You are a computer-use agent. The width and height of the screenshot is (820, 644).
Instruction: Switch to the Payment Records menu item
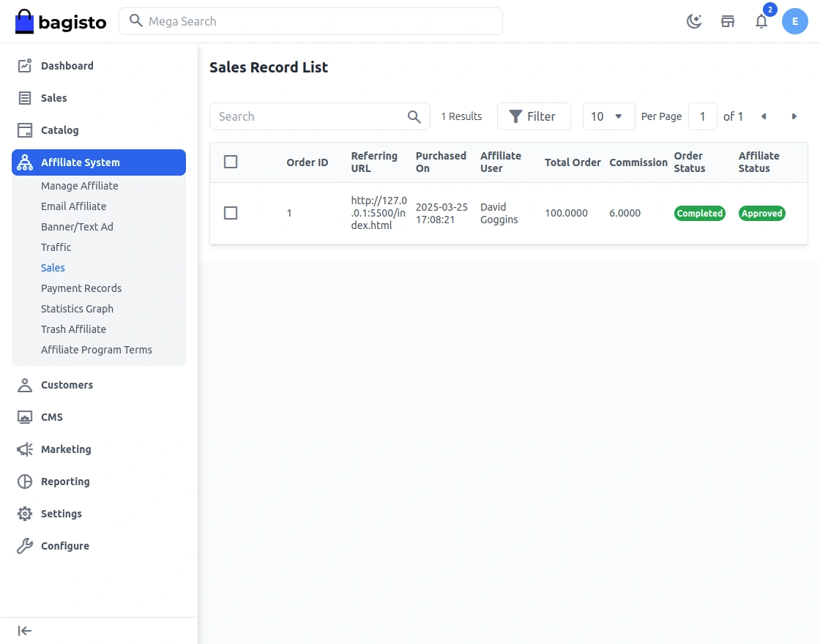(81, 288)
